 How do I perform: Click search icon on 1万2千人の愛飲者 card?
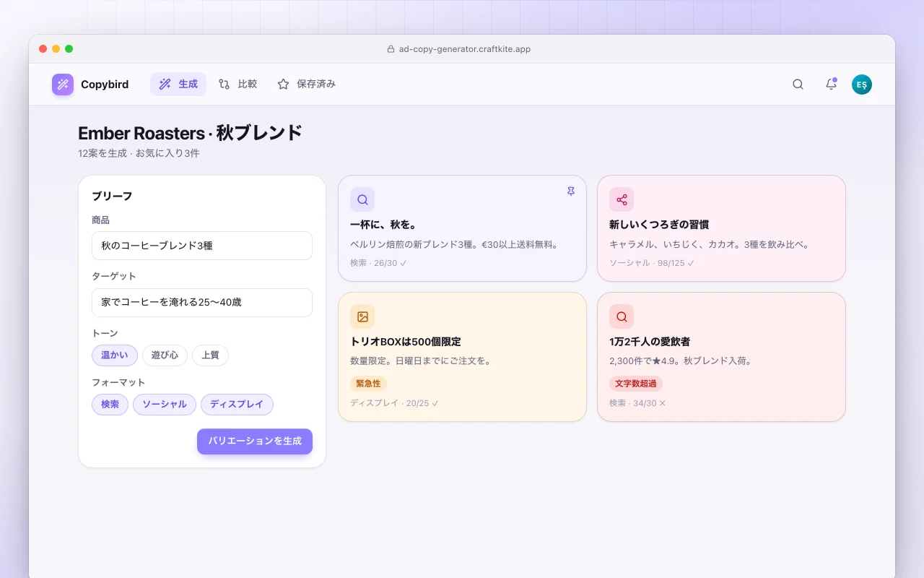click(x=622, y=316)
